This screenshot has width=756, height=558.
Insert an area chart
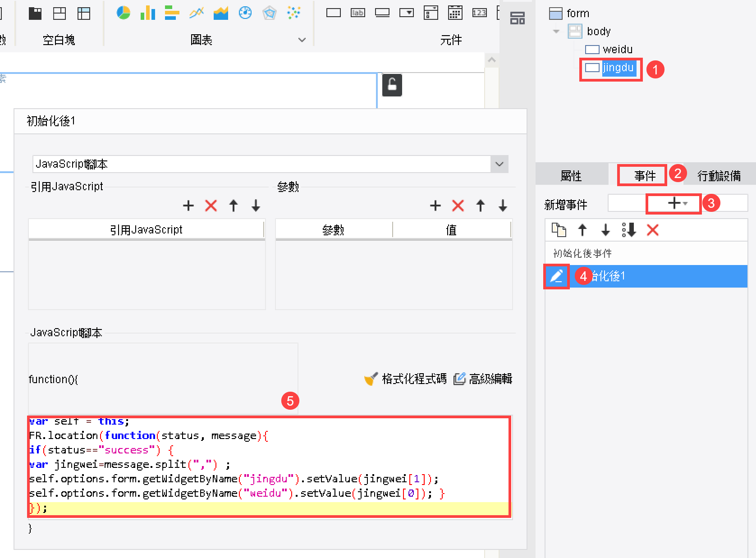[220, 13]
